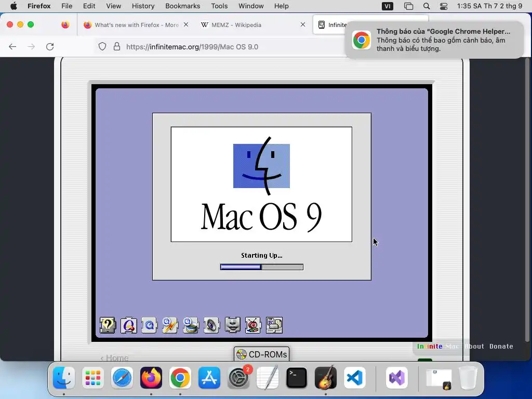Open the View menu
Image resolution: width=532 pixels, height=399 pixels.
(x=113, y=6)
